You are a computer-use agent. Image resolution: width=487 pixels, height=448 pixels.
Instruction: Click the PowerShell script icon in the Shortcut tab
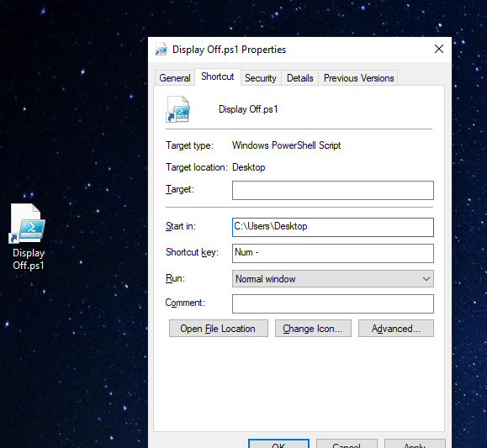177,109
